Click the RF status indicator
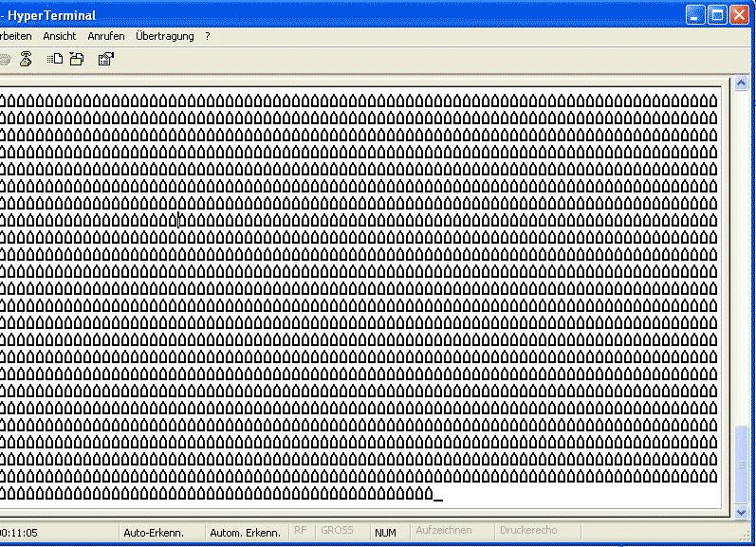The width and height of the screenshot is (756, 547). (301, 530)
